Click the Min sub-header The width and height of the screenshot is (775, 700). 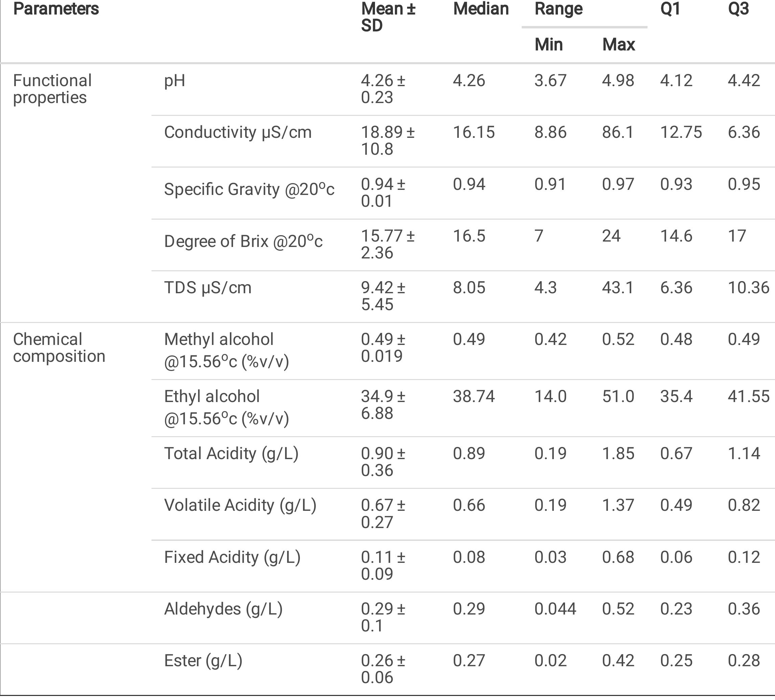coord(548,45)
